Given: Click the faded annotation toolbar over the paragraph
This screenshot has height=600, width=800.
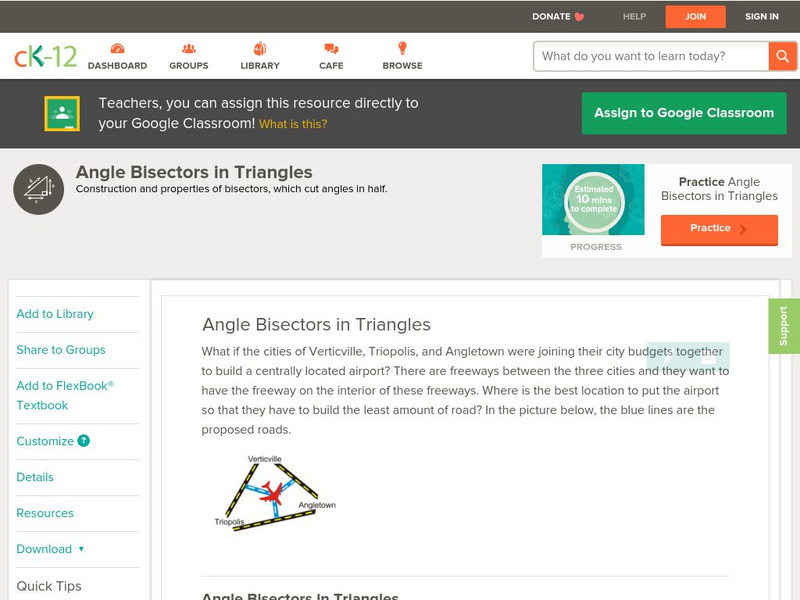Looking at the screenshot, I should point(688,356).
